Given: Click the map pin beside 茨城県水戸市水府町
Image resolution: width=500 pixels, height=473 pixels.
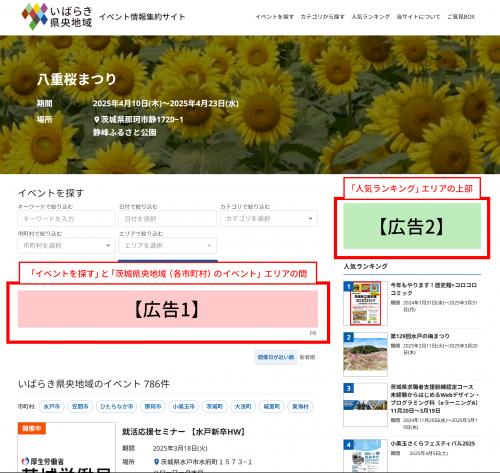Looking at the screenshot, I should point(156,462).
